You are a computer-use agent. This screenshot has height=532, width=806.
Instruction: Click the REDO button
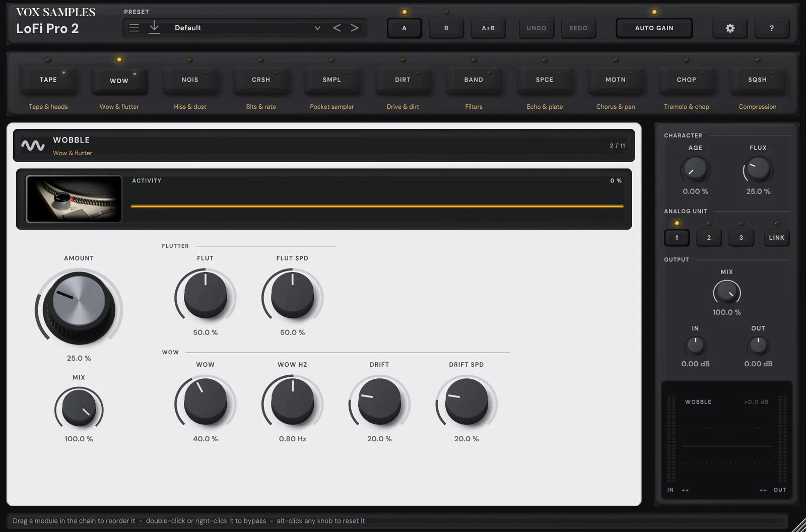click(x=578, y=28)
